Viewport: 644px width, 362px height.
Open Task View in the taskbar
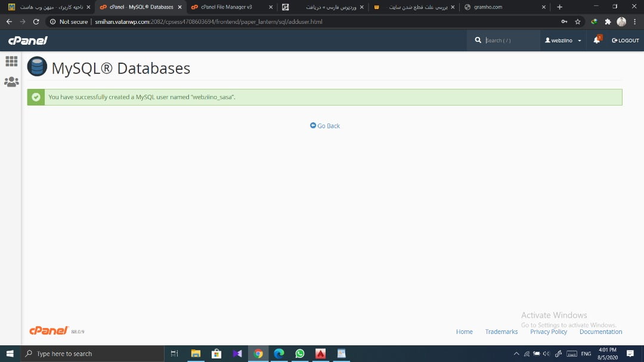(175, 354)
